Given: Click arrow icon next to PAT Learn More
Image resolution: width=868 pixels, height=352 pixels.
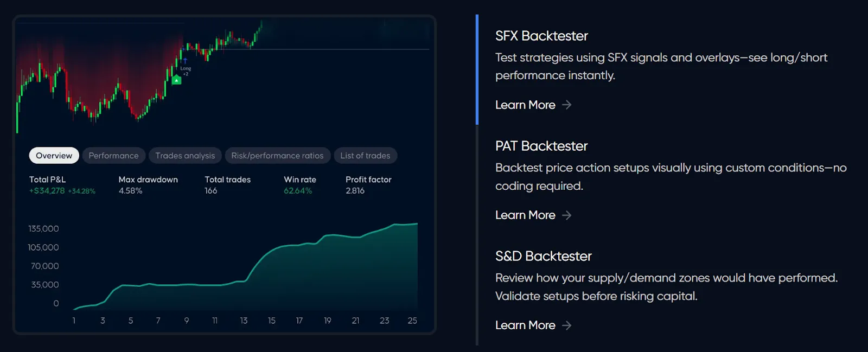Looking at the screenshot, I should coord(567,215).
